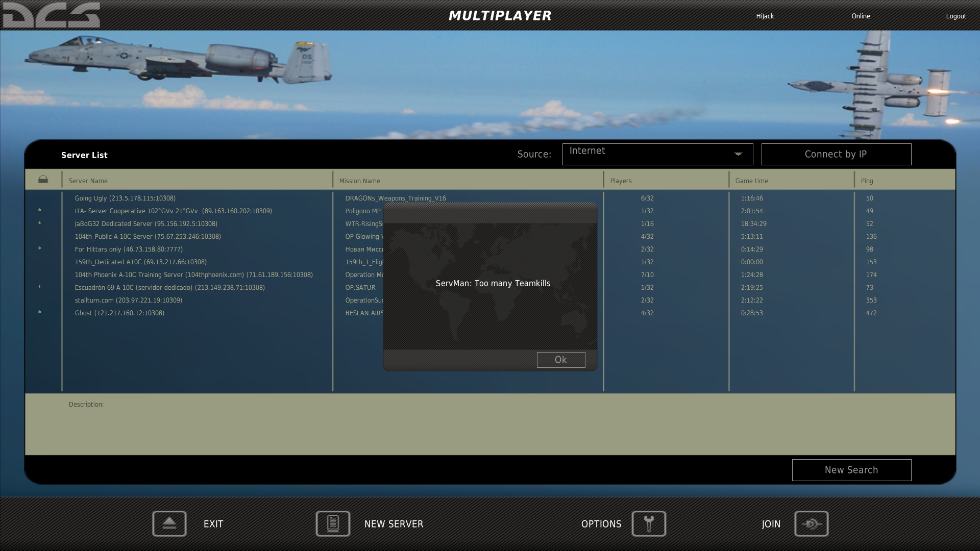Image resolution: width=980 pixels, height=551 pixels.
Task: Click Connect by IP button
Action: click(836, 154)
